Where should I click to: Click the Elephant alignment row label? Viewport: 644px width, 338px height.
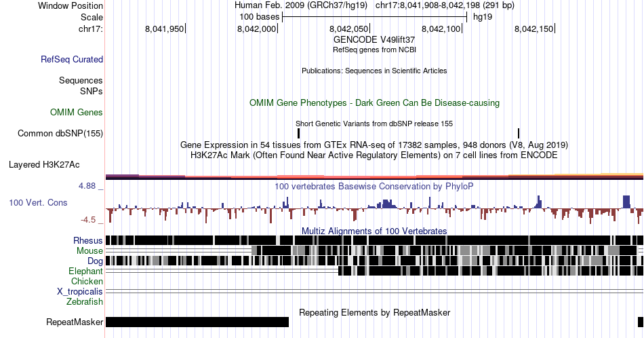pos(85,271)
